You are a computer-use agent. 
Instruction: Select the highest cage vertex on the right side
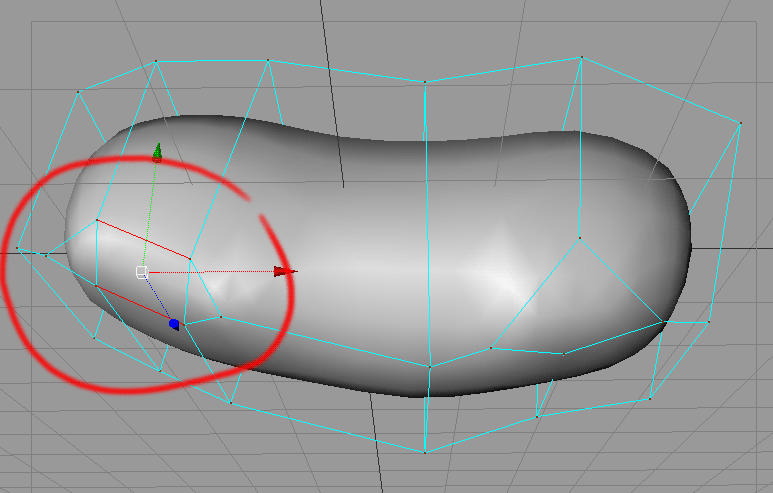581,57
